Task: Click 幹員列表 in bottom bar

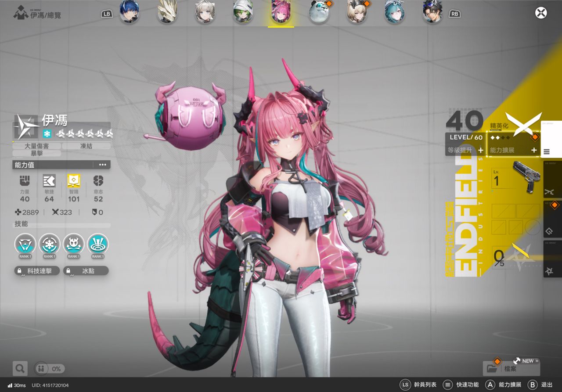Action: click(418, 385)
